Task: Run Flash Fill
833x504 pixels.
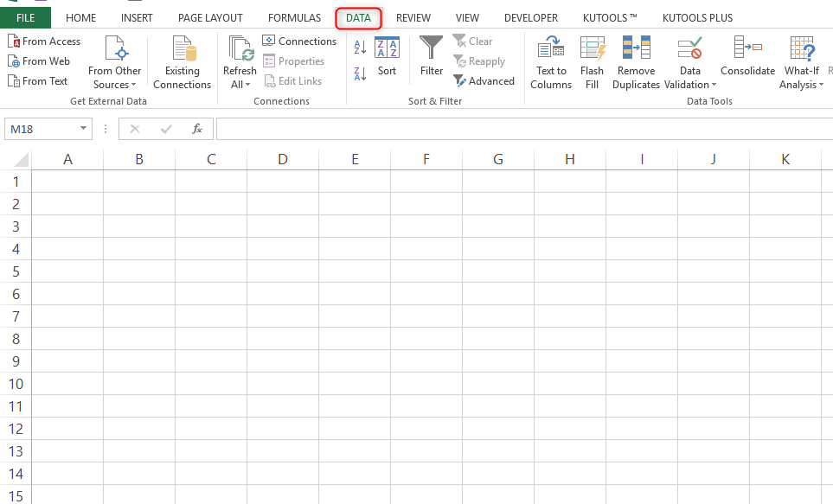Action: [592, 62]
